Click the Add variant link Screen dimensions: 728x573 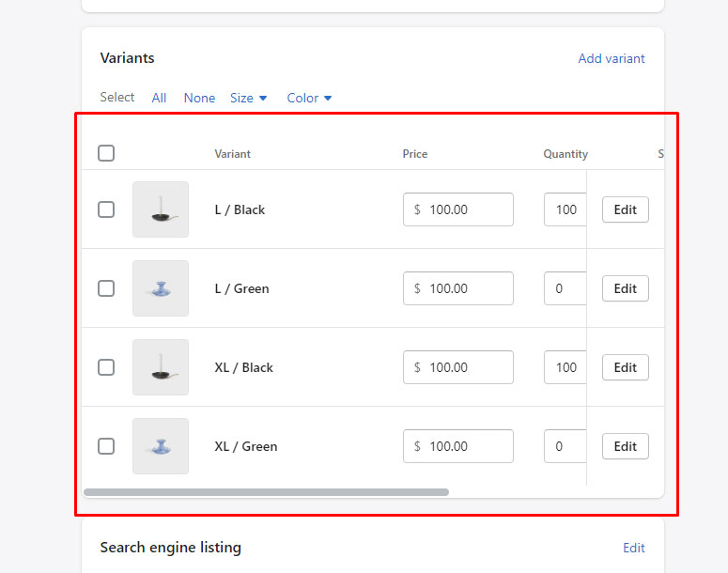[x=612, y=58]
